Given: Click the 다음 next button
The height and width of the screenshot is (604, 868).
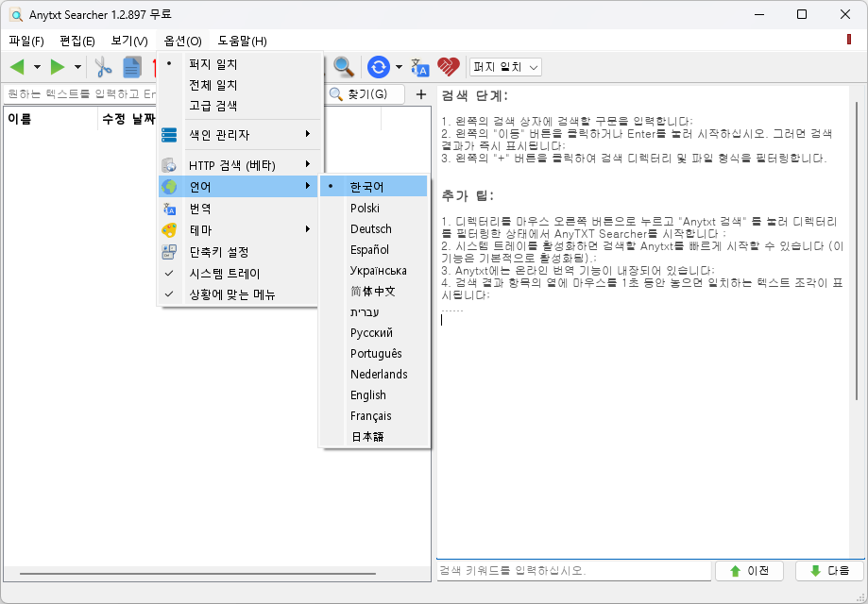Looking at the screenshot, I should click(829, 571).
